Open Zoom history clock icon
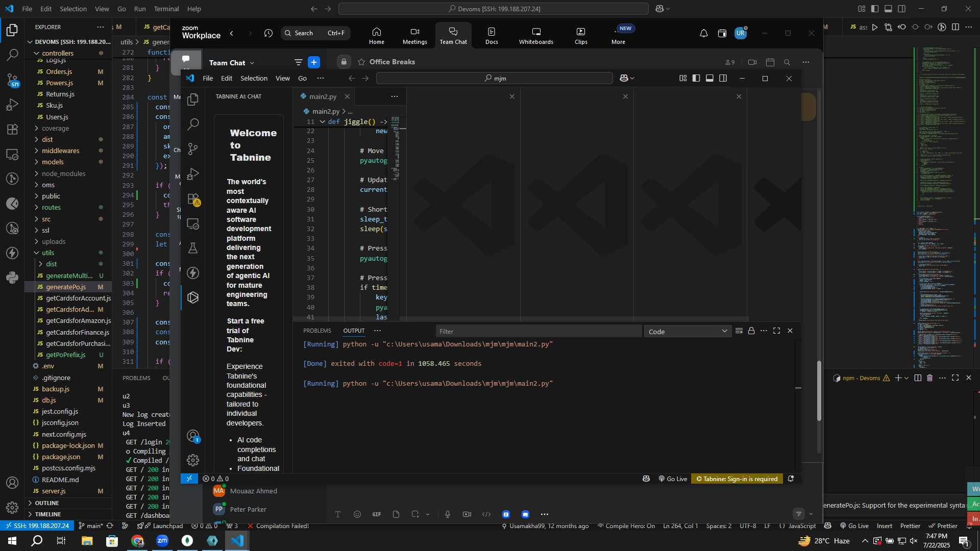This screenshot has height=551, width=980. coord(268,33)
